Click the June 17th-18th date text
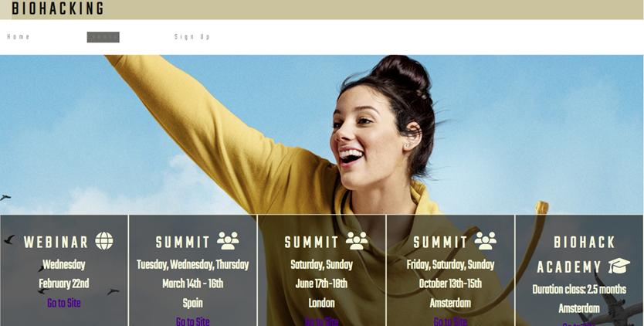644x326 pixels. [x=321, y=284]
